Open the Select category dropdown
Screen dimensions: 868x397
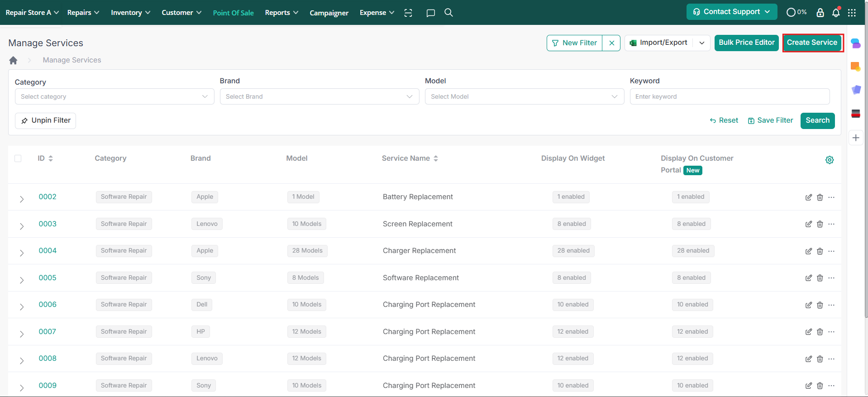pos(114,96)
